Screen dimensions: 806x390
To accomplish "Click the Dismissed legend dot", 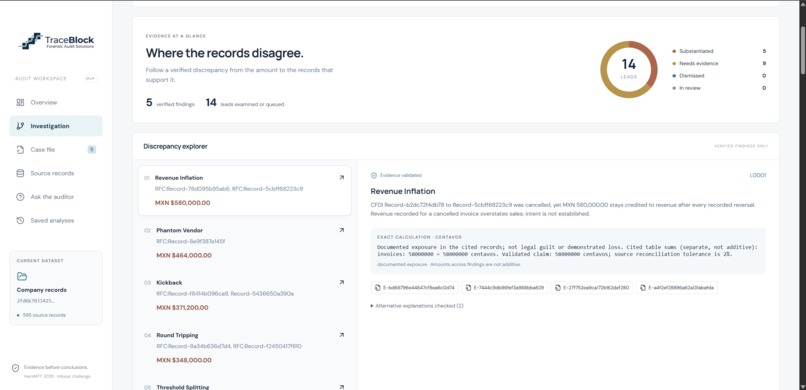I will 674,76.
